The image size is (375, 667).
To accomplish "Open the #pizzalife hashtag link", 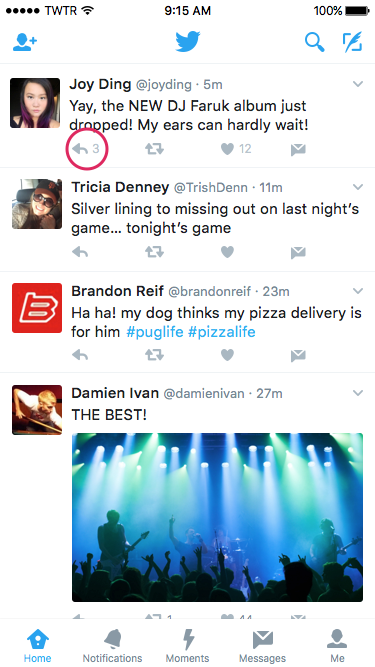I will pyautogui.click(x=222, y=332).
